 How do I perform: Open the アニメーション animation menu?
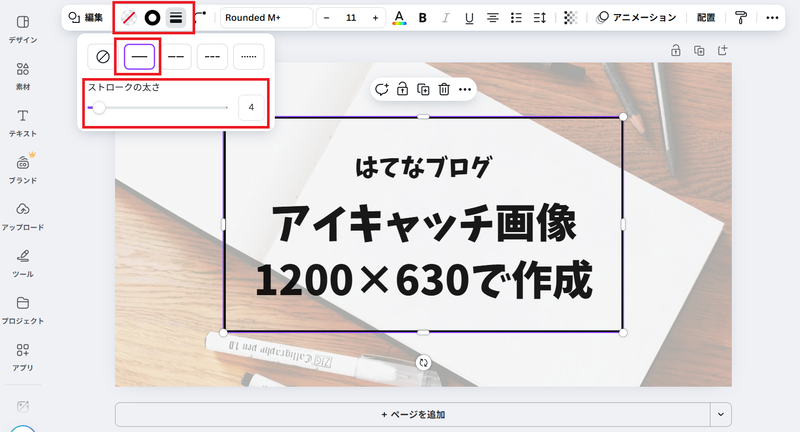coord(636,18)
